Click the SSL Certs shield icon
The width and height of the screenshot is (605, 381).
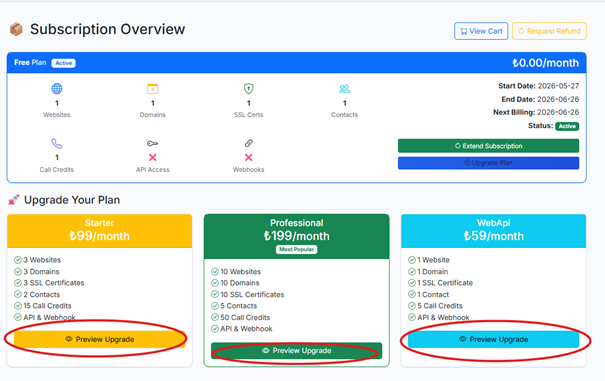(x=248, y=89)
